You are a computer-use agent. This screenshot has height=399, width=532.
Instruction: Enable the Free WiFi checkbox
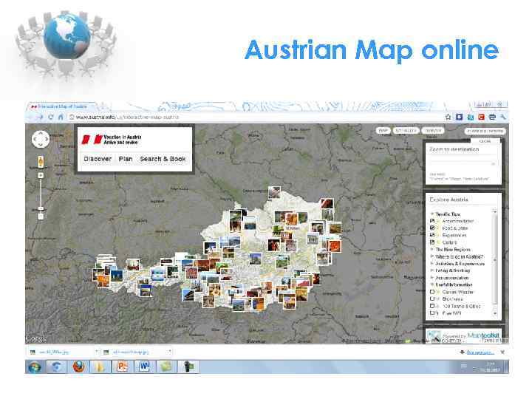tap(432, 313)
